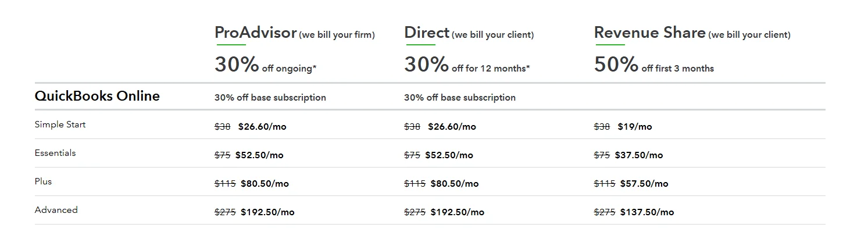Click Direct column's 30% off base subscription

(459, 98)
